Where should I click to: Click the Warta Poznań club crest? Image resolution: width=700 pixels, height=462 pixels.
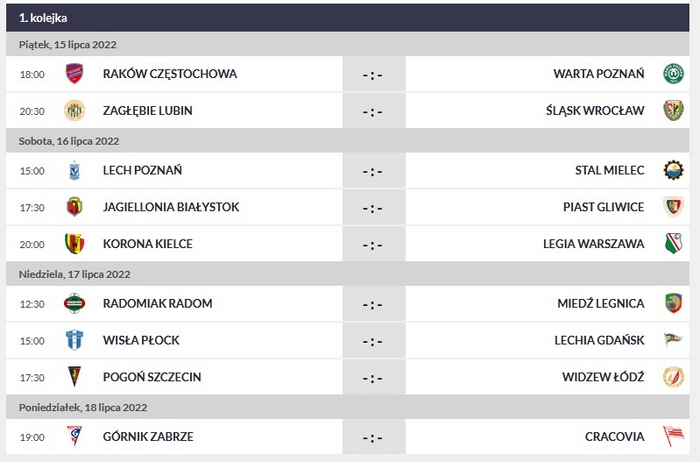click(674, 74)
